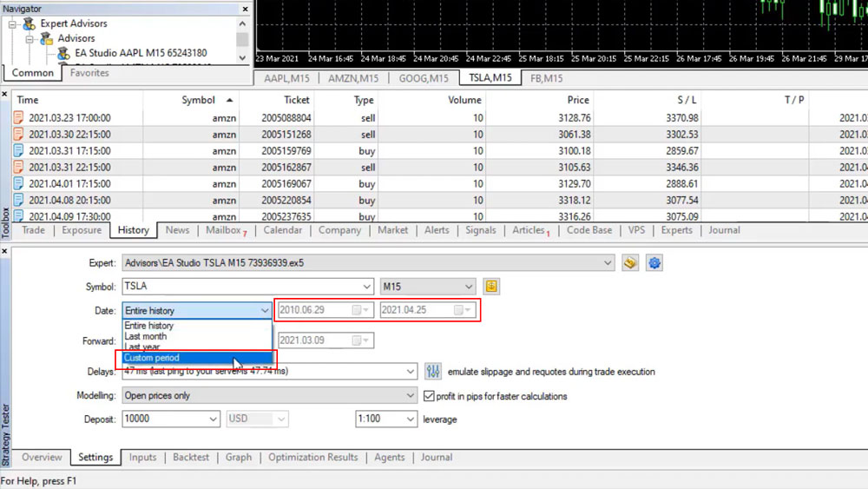Screen dimensions: 868x489
Task: Click EA Studio AAPL M15 expert icon
Action: click(64, 53)
